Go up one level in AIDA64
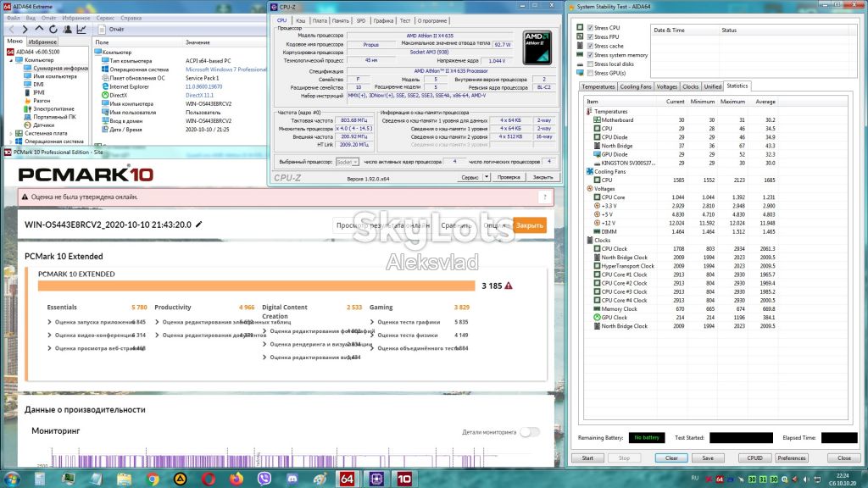The height and width of the screenshot is (488, 868). (39, 30)
